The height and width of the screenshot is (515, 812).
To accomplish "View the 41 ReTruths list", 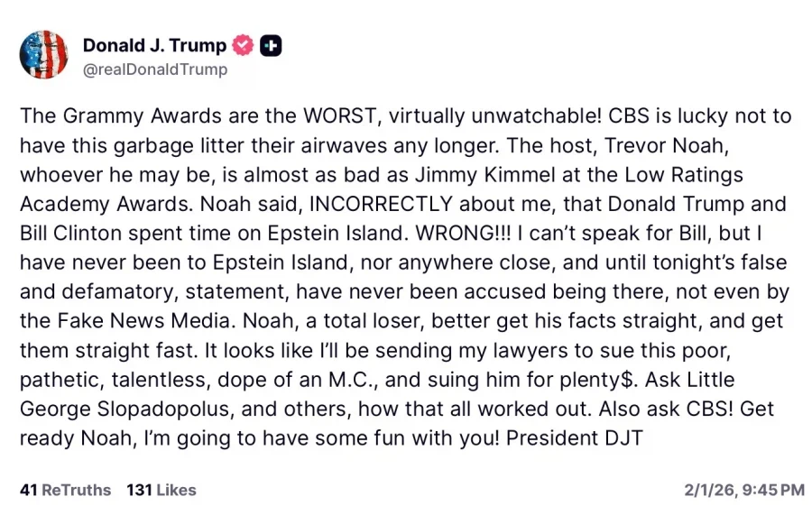I will click(x=65, y=490).
